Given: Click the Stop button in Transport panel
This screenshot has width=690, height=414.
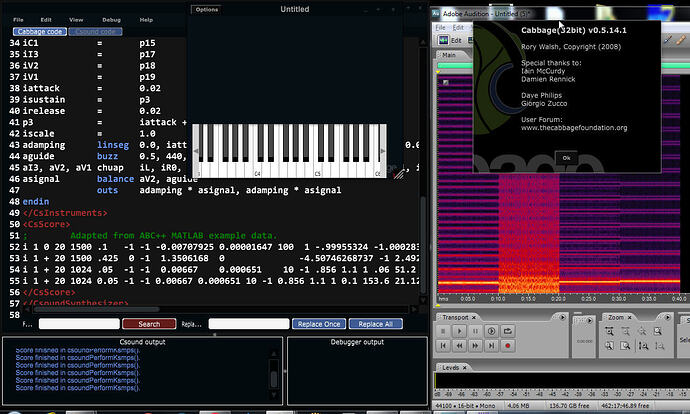Looking at the screenshot, I should tap(443, 331).
